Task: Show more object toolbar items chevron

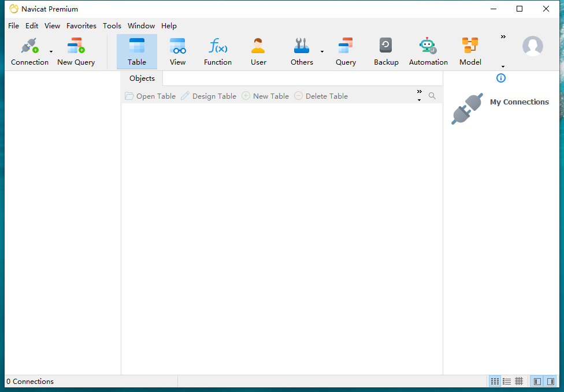Action: pos(420,92)
